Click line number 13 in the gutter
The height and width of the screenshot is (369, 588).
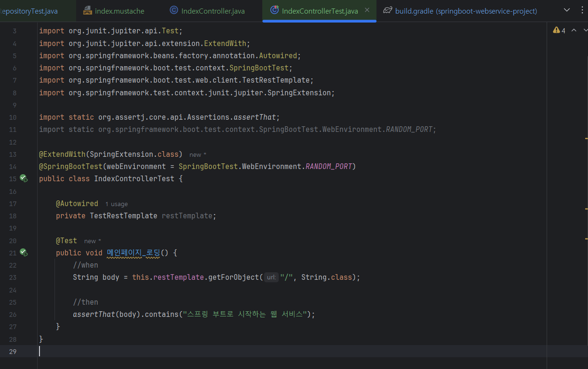pyautogui.click(x=12, y=154)
